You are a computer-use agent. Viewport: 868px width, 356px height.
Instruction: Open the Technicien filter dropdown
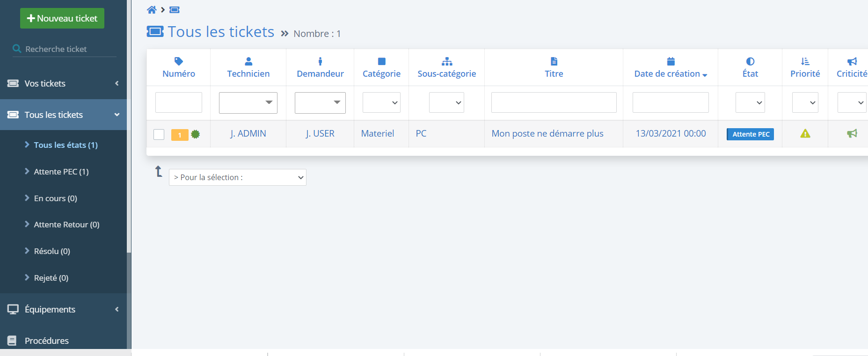point(248,103)
